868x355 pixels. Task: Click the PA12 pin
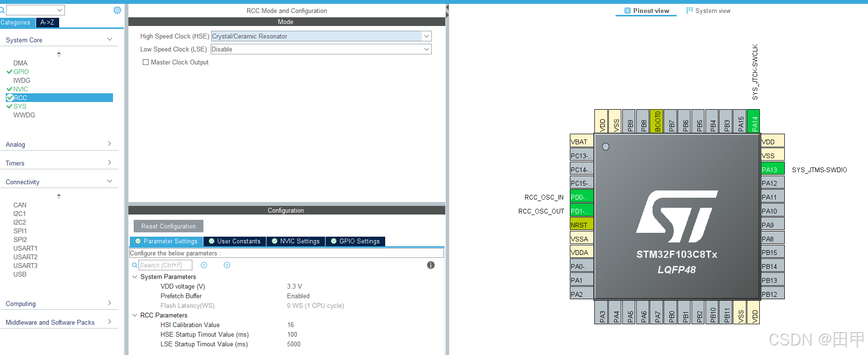tap(773, 183)
